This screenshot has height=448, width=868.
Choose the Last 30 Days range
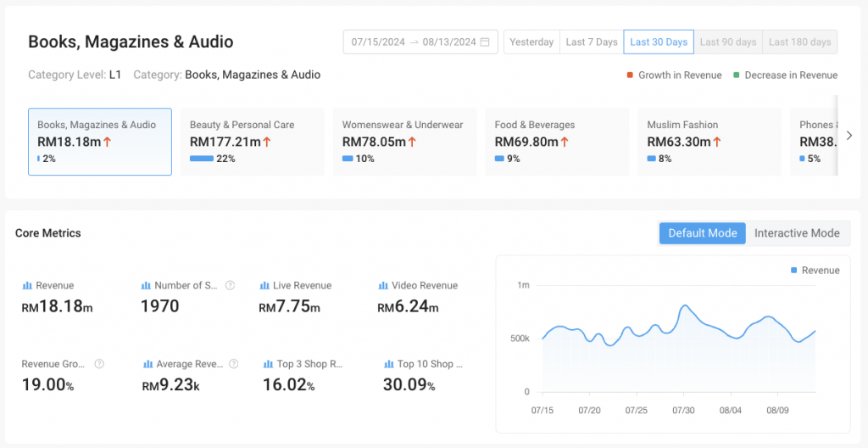coord(659,42)
